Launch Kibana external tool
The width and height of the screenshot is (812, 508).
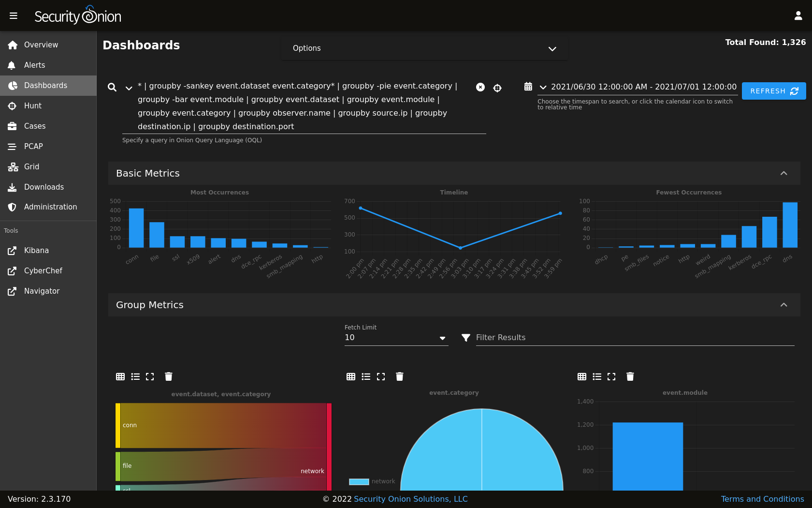coord(48,251)
